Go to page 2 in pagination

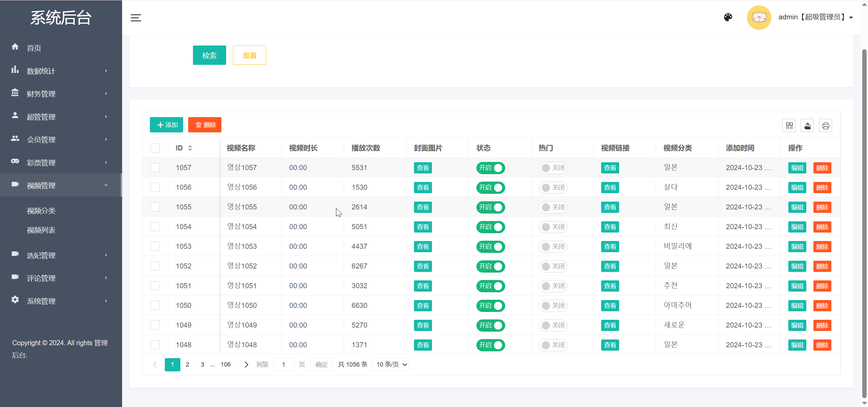coord(188,364)
